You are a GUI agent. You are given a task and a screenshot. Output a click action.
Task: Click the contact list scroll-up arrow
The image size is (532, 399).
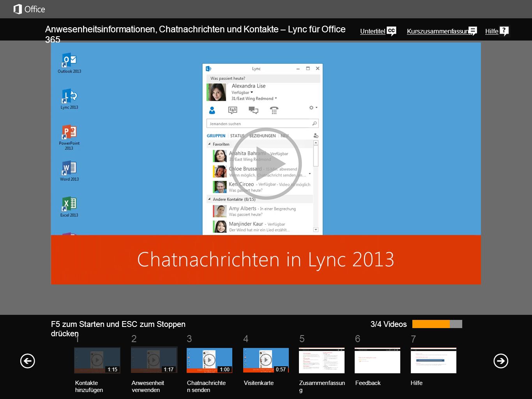click(x=316, y=143)
